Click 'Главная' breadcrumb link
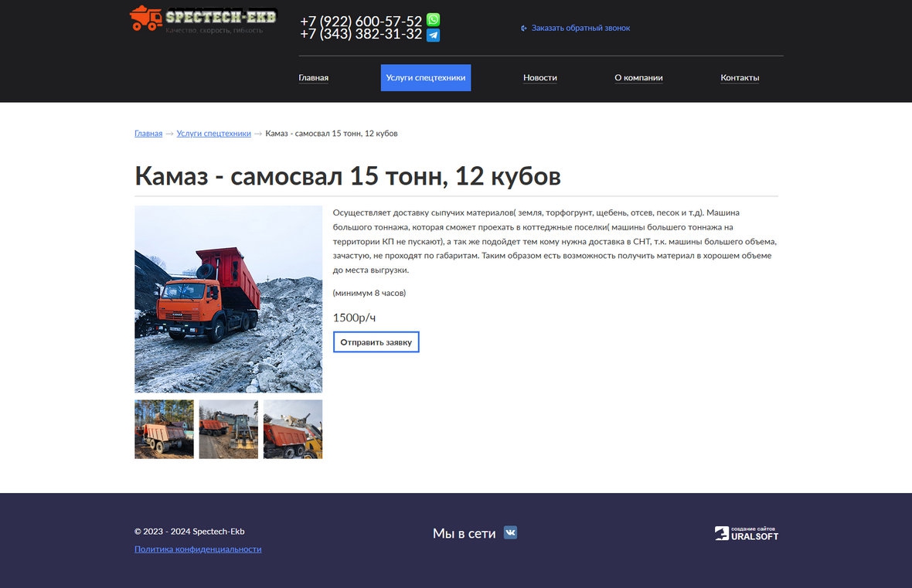 click(x=148, y=134)
